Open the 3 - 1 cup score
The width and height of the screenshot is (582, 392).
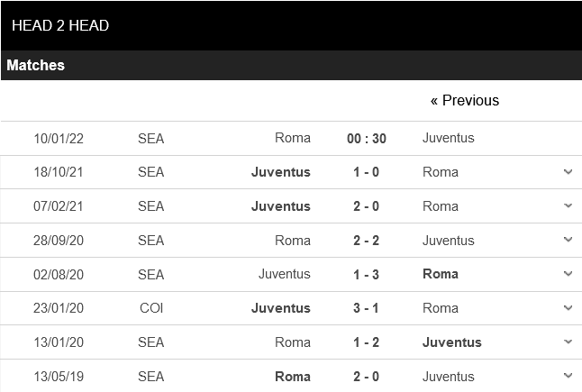[366, 308]
